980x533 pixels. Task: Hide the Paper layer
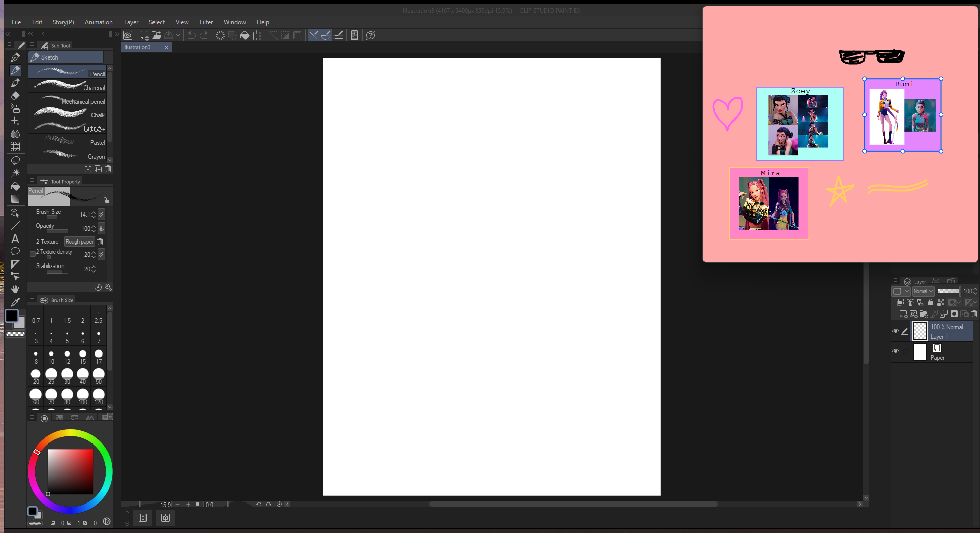coord(896,351)
